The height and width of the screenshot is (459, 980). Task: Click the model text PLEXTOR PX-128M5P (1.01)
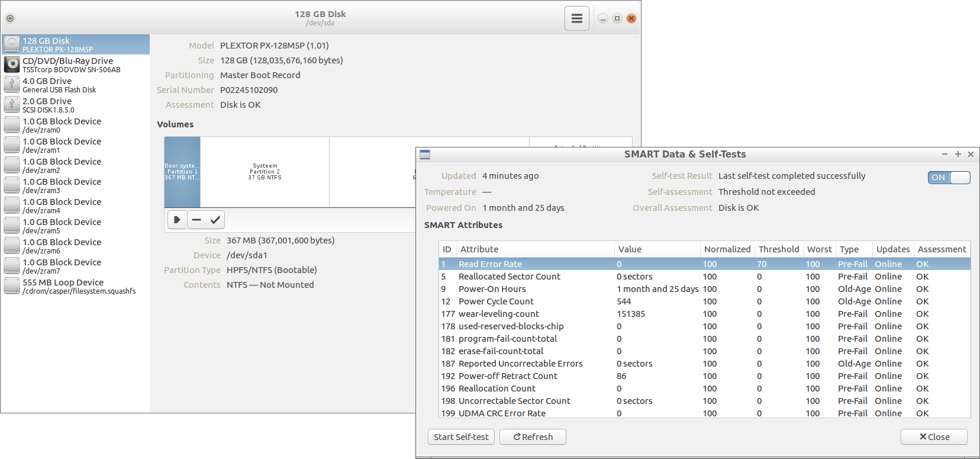(274, 46)
